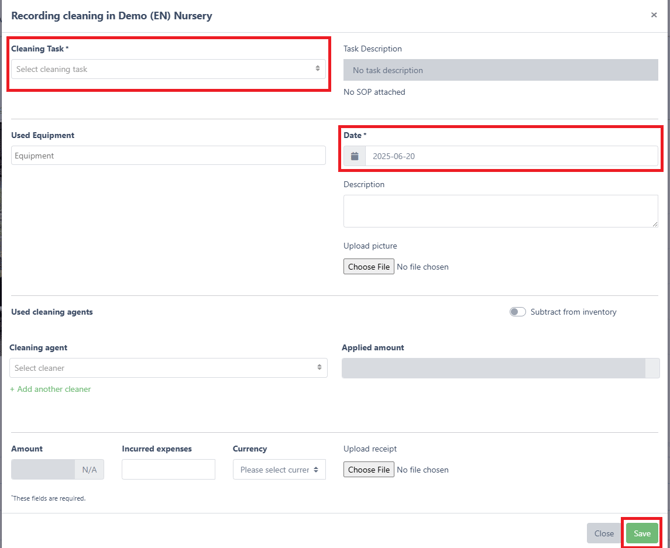Click the Date field showing 2025-06-20
The image size is (670, 548).
click(x=511, y=156)
